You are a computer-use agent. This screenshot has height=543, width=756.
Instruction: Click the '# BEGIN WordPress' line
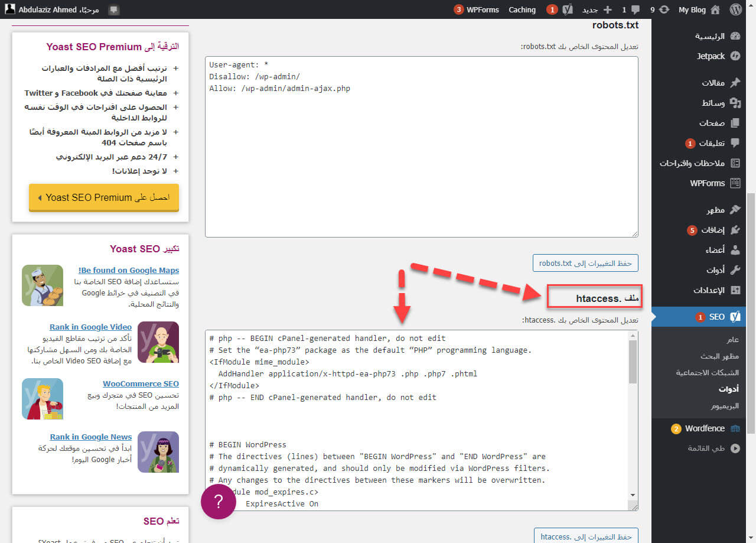tap(247, 444)
